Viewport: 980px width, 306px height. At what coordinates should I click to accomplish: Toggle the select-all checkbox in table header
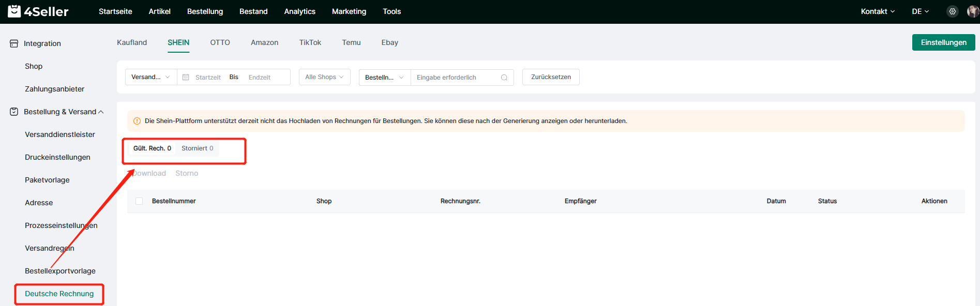tap(139, 201)
